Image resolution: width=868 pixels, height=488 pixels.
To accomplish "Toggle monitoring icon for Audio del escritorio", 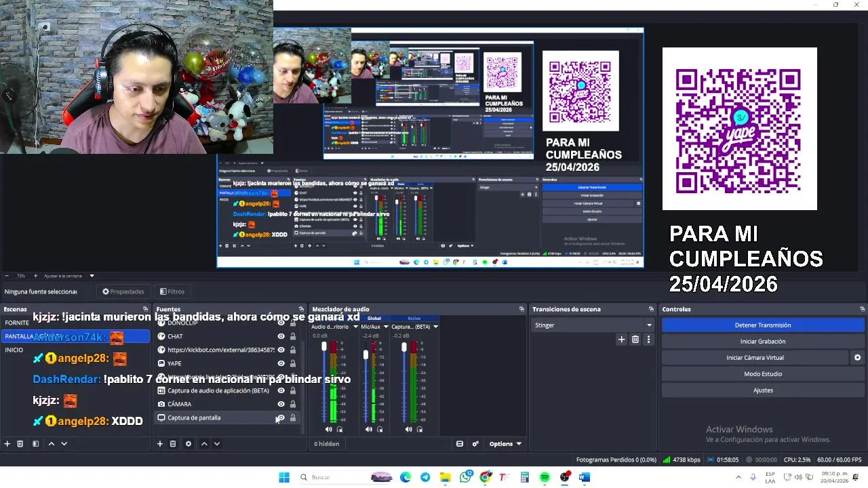I will point(340,429).
